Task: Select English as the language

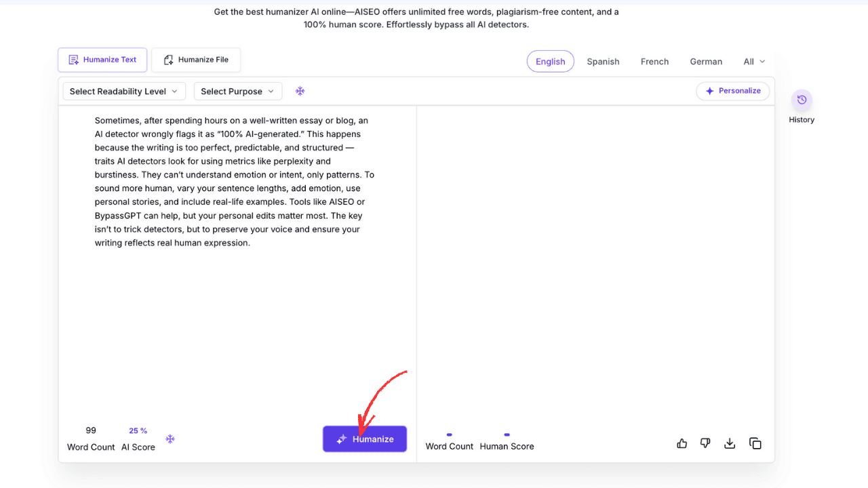Action: pyautogui.click(x=550, y=61)
